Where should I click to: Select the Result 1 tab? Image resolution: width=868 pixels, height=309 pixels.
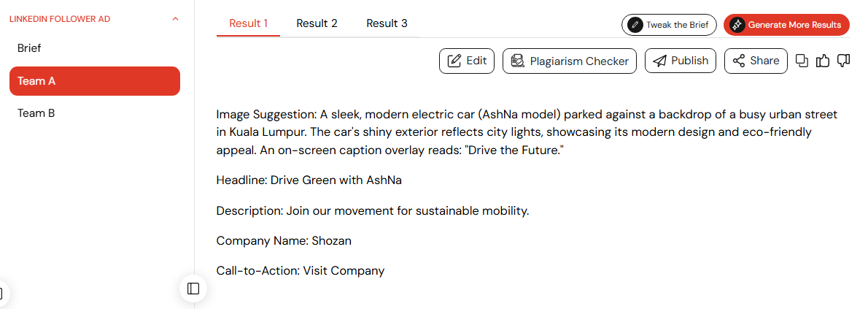tap(249, 23)
